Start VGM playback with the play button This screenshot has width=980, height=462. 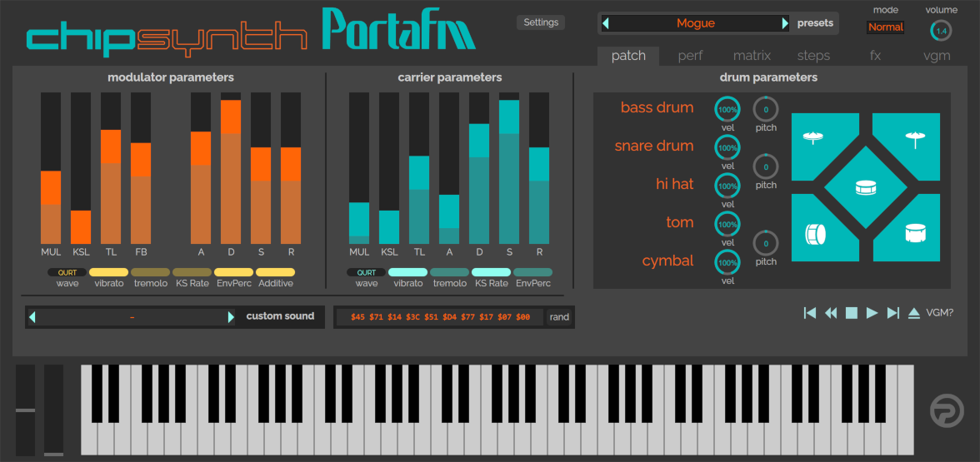click(x=872, y=313)
